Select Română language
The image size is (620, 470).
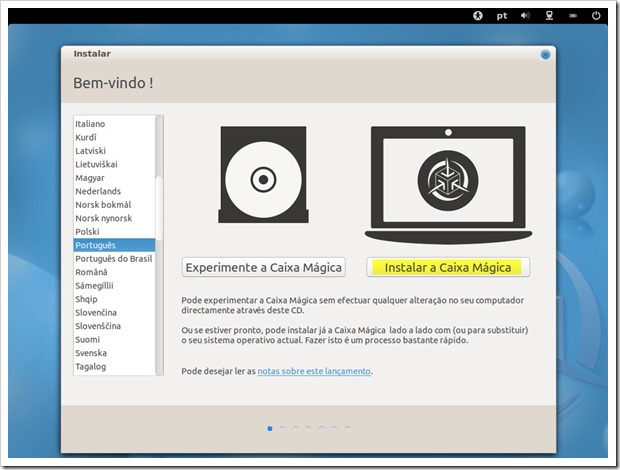[114, 272]
